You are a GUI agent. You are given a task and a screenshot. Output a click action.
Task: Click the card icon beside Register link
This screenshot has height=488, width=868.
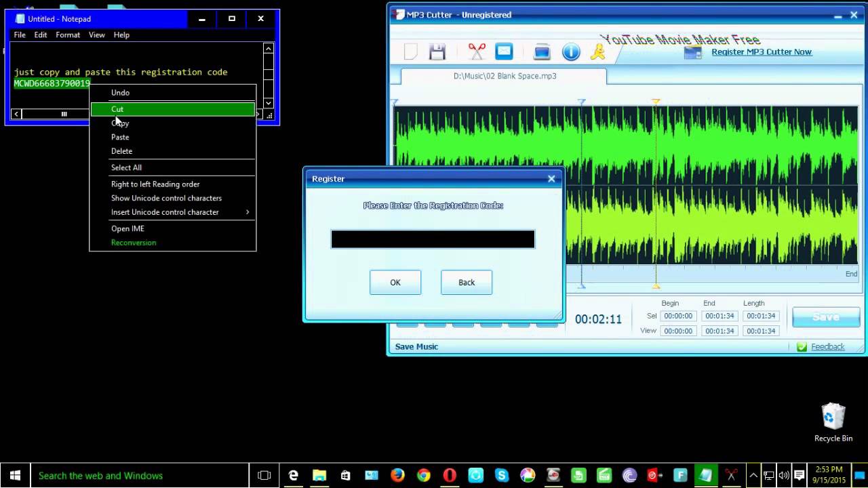692,52
